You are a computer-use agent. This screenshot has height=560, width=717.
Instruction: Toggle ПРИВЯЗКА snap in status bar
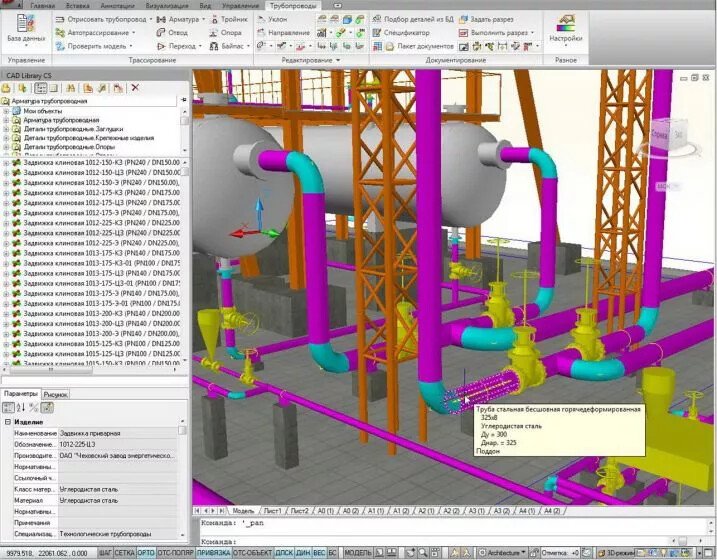pyautogui.click(x=214, y=553)
